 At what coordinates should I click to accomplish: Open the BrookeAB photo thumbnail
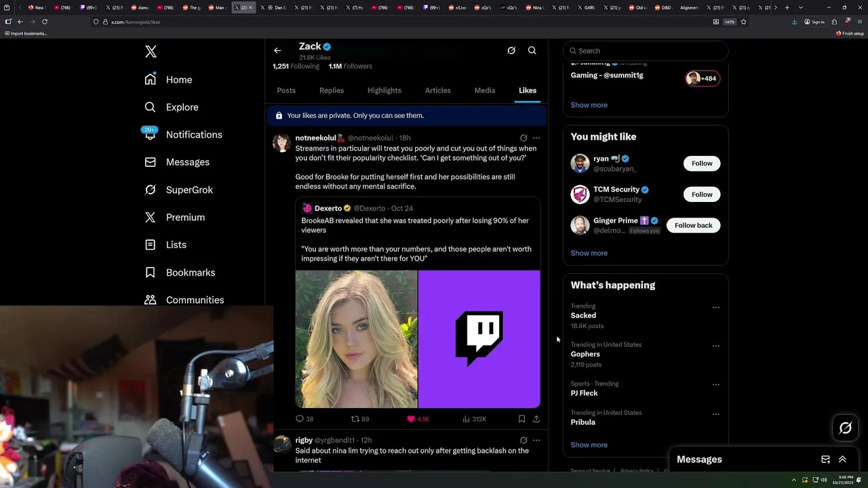tap(356, 339)
